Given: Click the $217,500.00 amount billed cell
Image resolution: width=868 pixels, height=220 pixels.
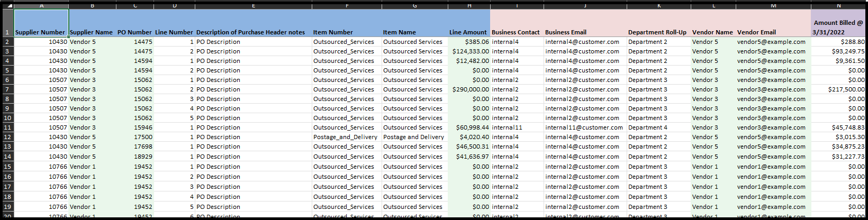Looking at the screenshot, I should 838,89.
